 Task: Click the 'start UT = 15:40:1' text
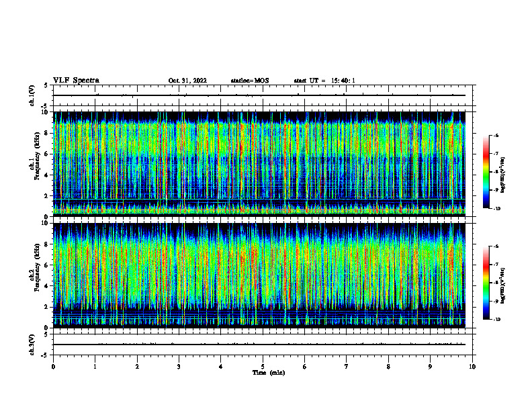pyautogui.click(x=324, y=81)
